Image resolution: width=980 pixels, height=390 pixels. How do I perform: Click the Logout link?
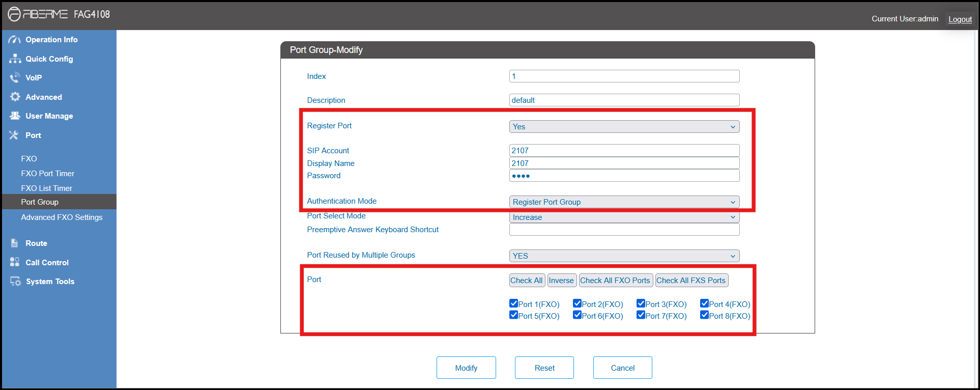960,19
